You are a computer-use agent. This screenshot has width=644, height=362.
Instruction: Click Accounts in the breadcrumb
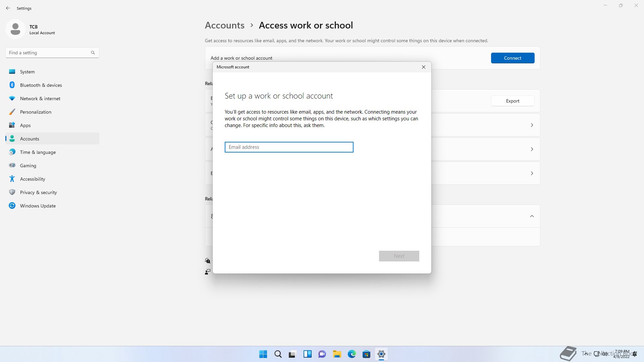click(225, 25)
